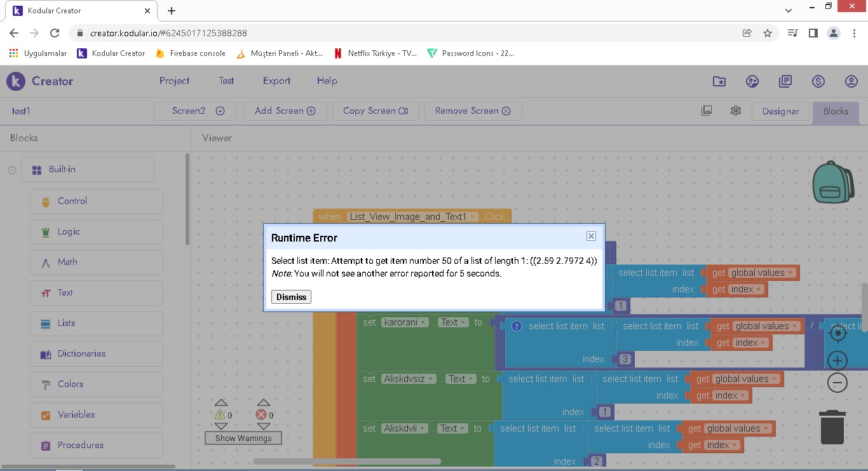Viewport: 868px width, 471px height.
Task: Open the backpack icon in viewer
Action: (833, 182)
